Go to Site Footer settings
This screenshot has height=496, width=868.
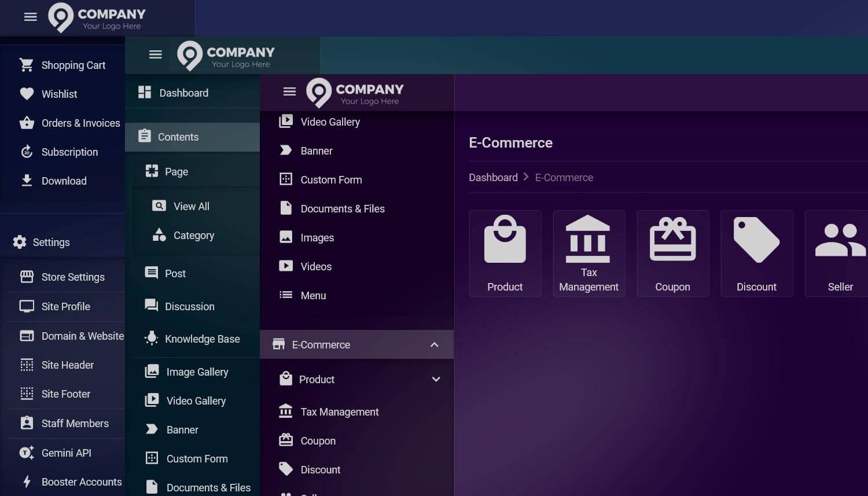(x=67, y=394)
